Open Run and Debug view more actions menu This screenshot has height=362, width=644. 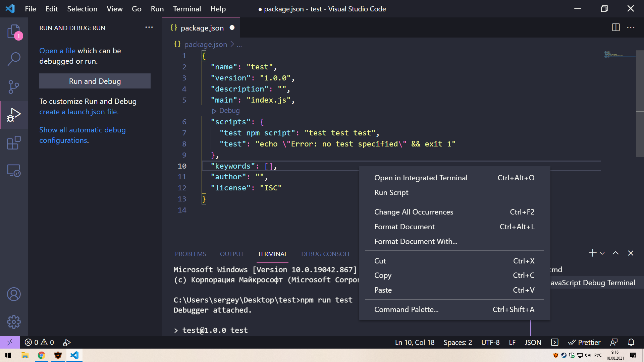click(x=149, y=27)
